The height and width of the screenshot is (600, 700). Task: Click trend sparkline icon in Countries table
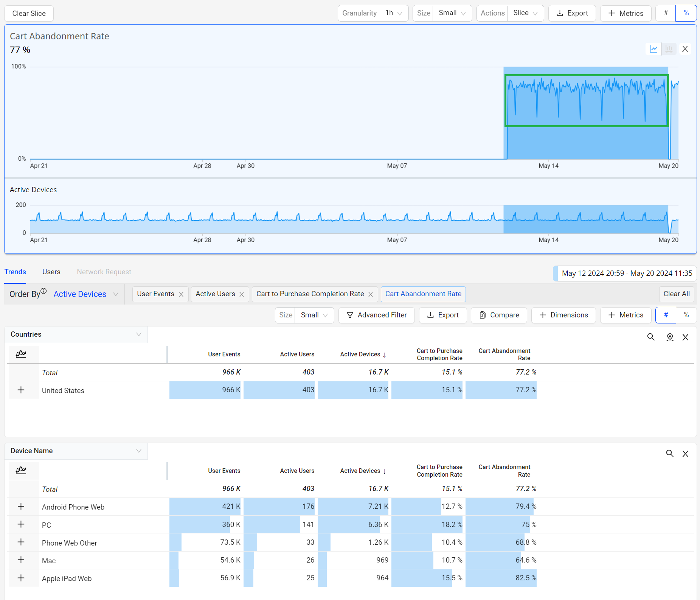tap(21, 354)
